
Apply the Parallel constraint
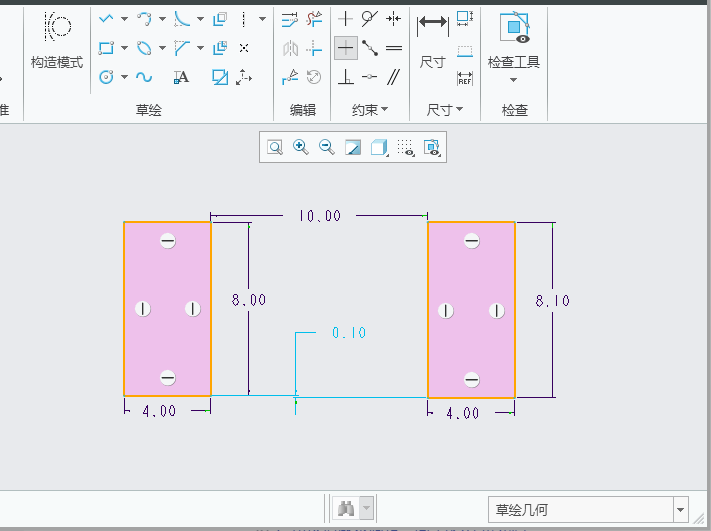pos(394,77)
